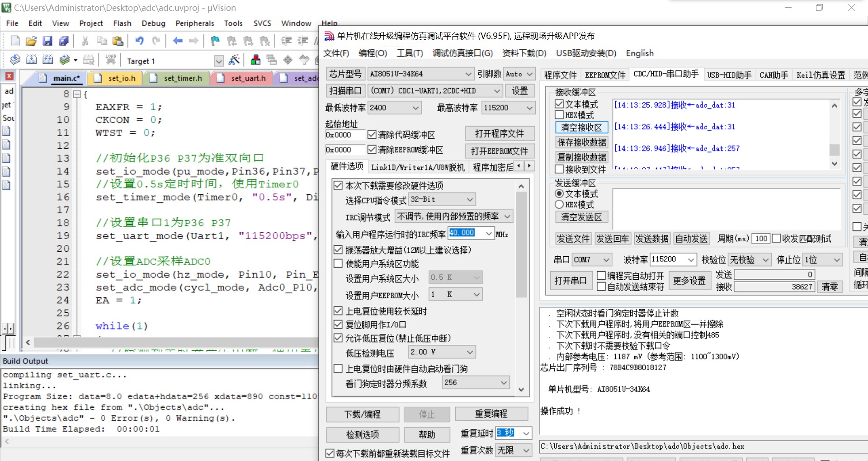Click the Select Software Packs icon

tap(304, 60)
